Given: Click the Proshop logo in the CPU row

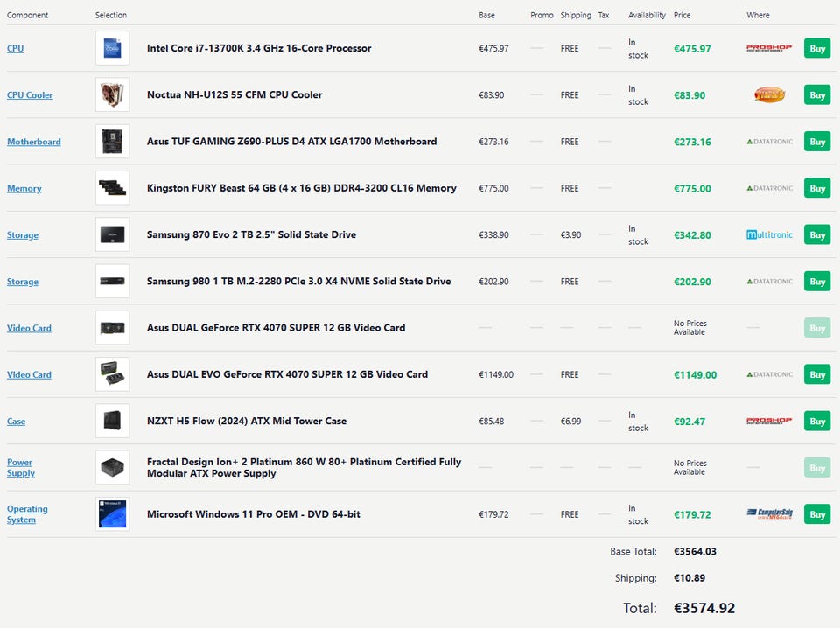Looking at the screenshot, I should click(x=769, y=48).
